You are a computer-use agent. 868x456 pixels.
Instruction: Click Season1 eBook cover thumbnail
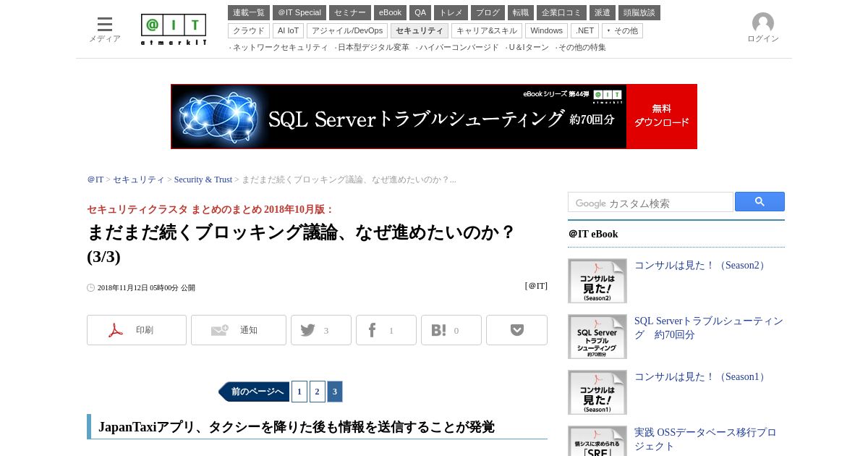tap(597, 392)
